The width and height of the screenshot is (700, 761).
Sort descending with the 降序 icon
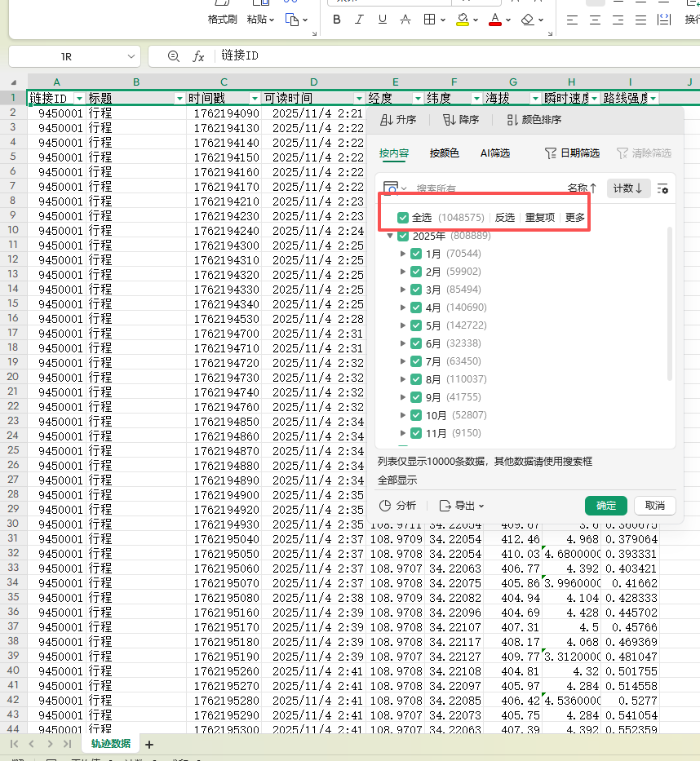click(x=449, y=120)
